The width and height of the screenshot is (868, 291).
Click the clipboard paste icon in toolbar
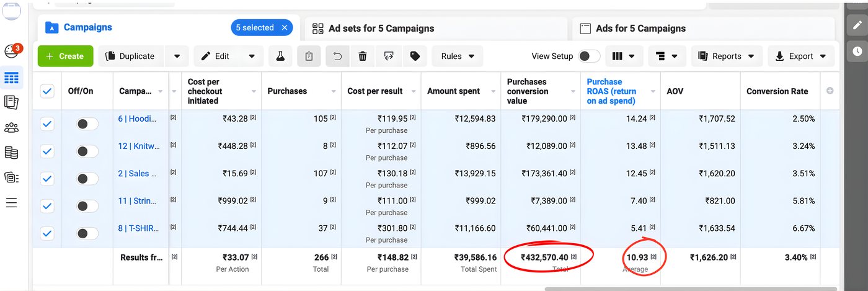(x=309, y=56)
